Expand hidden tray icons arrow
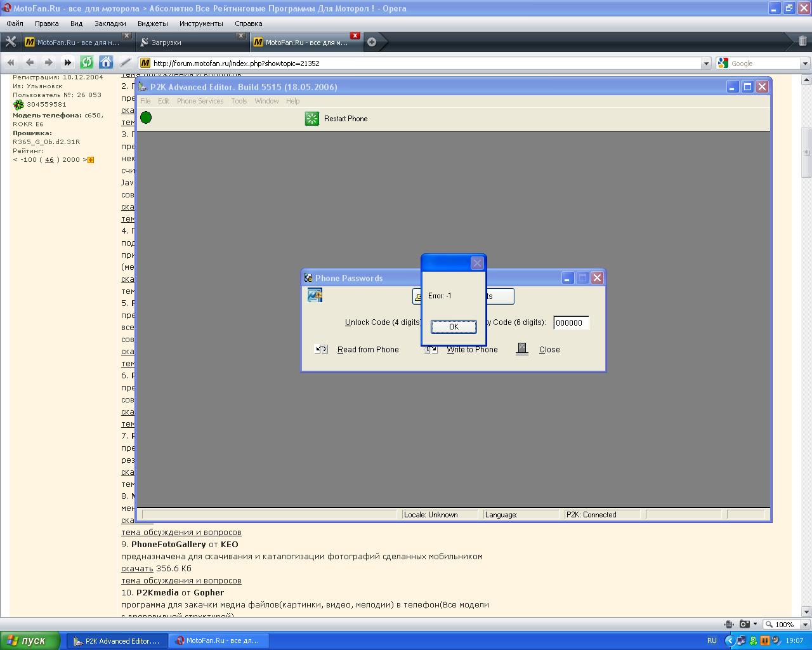This screenshot has height=650, width=812. click(730, 641)
